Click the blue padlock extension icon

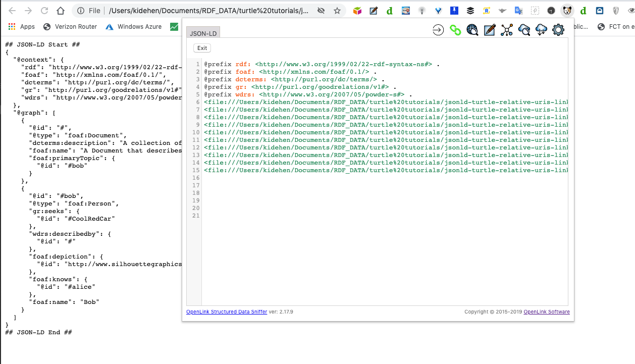(600, 11)
